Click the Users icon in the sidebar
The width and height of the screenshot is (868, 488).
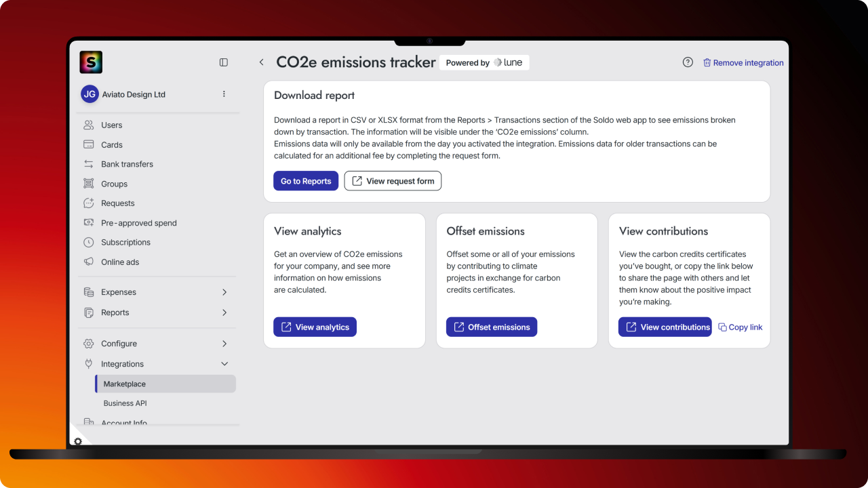pyautogui.click(x=88, y=125)
